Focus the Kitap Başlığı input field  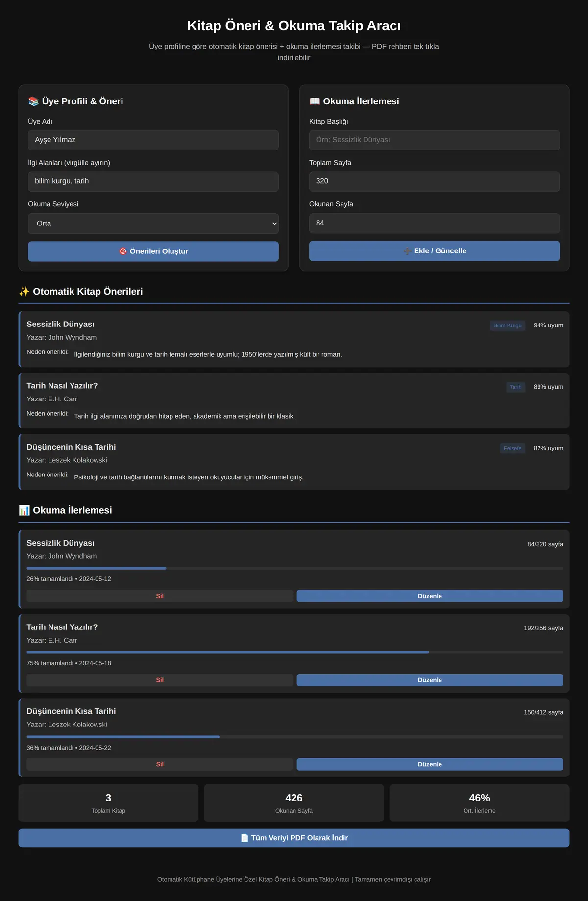point(434,140)
